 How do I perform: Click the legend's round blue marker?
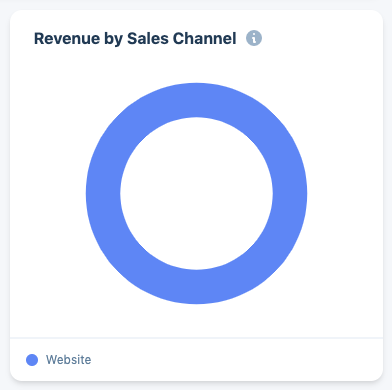pos(32,360)
